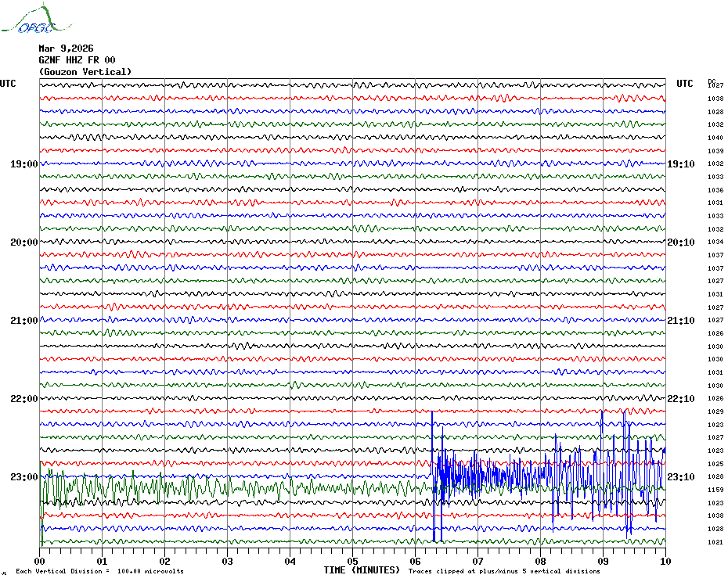Click the 03 minute tick label on bottom axis

tap(227, 561)
